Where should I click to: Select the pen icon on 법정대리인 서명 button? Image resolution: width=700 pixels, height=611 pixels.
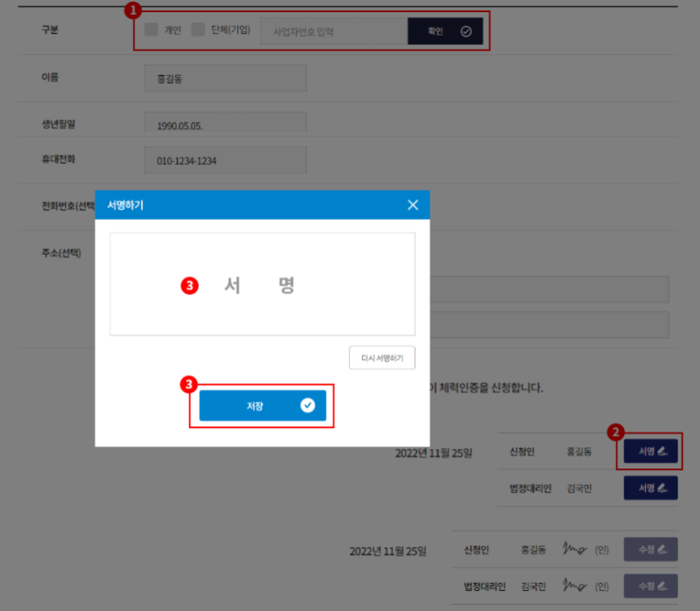(661, 488)
